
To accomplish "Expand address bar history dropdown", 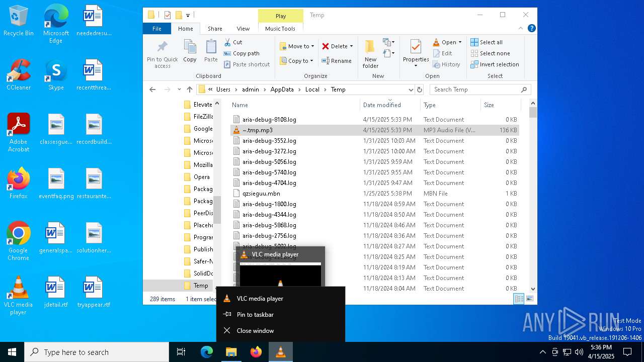I will click(411, 89).
